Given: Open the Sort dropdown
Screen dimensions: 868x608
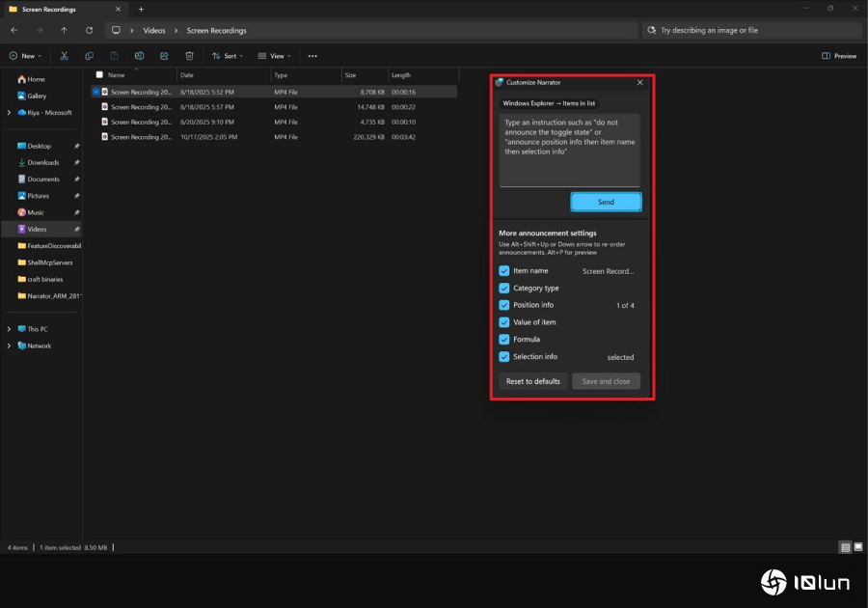Looking at the screenshot, I should tap(229, 56).
